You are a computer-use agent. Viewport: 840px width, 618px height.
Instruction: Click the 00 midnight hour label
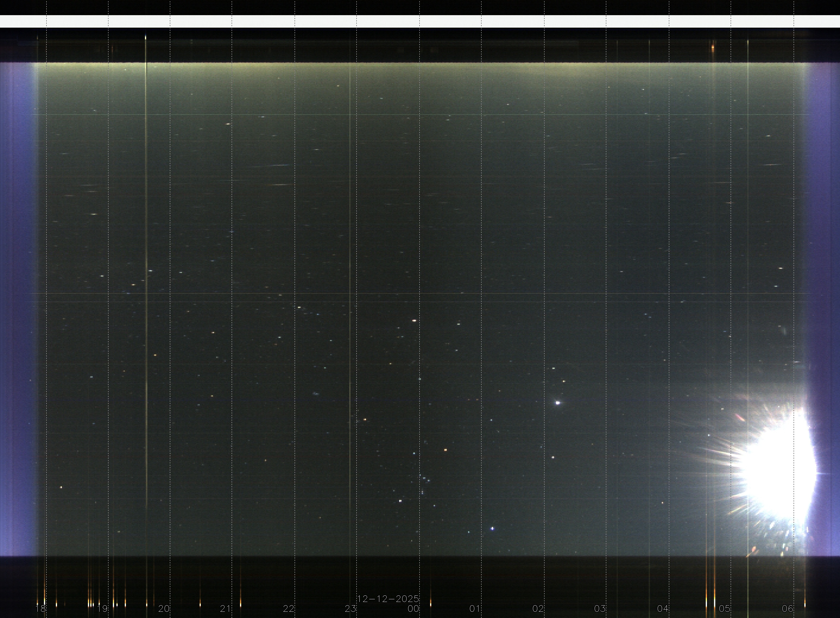pyautogui.click(x=413, y=609)
